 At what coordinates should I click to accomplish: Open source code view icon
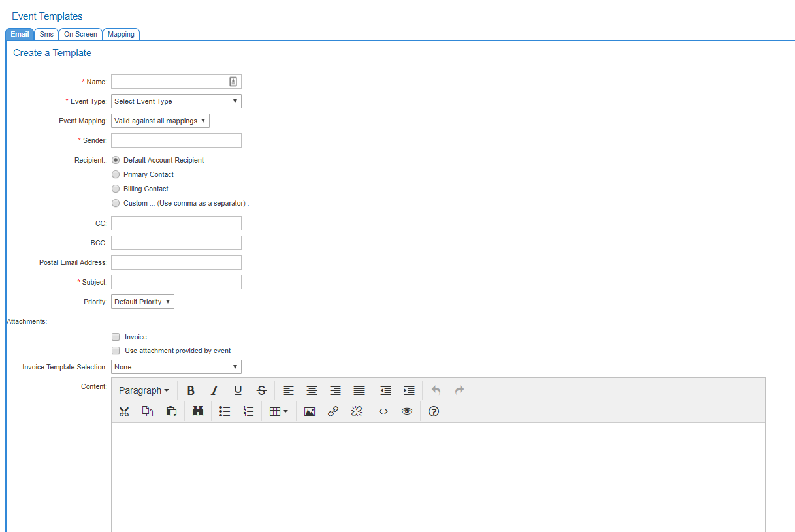tap(383, 411)
